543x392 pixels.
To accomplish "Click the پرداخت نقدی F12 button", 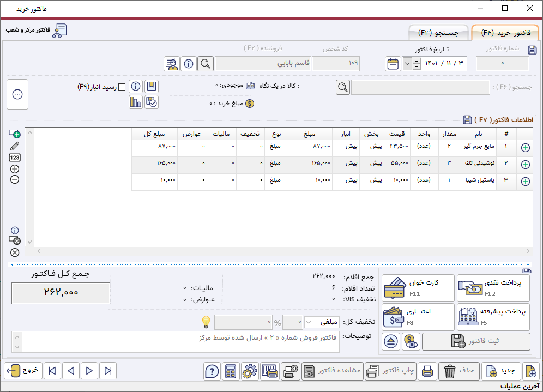I will [493, 288].
